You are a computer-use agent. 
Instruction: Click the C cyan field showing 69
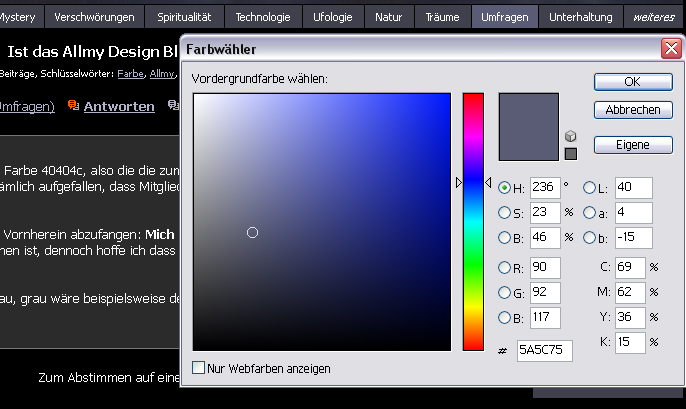tap(630, 267)
